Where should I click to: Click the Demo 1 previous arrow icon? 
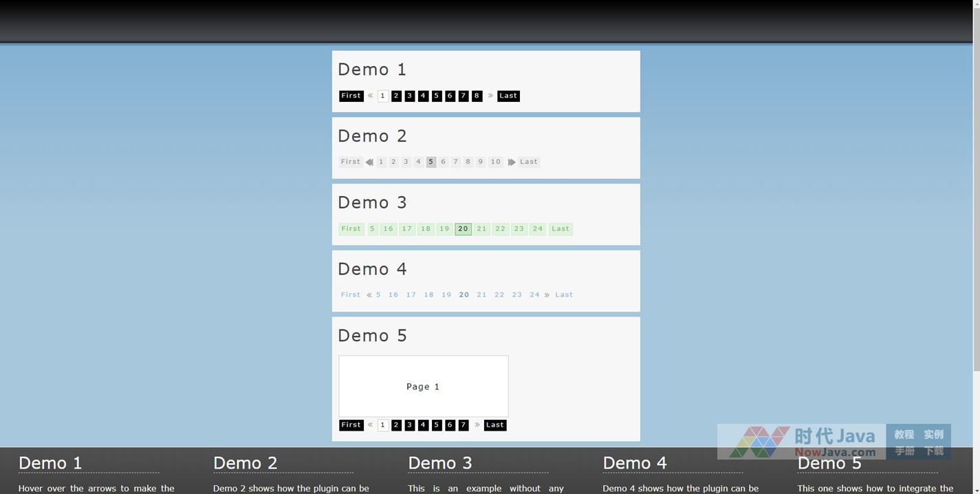pos(370,96)
